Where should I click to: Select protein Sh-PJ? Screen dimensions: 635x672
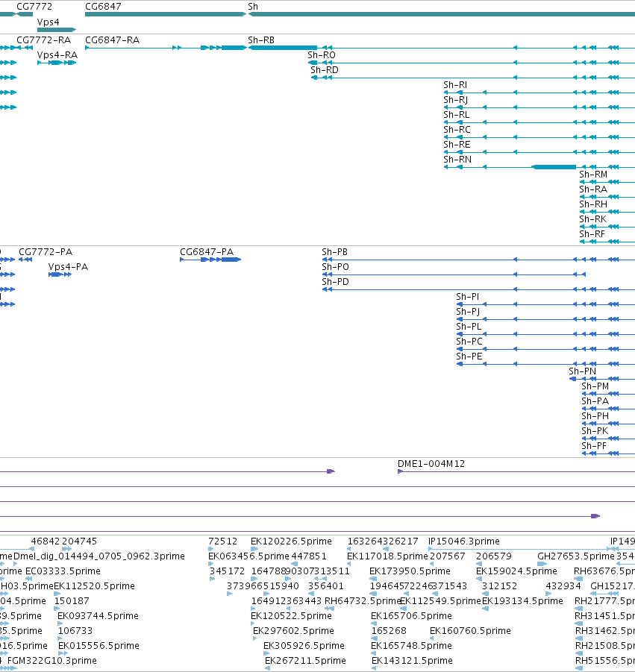(468, 312)
